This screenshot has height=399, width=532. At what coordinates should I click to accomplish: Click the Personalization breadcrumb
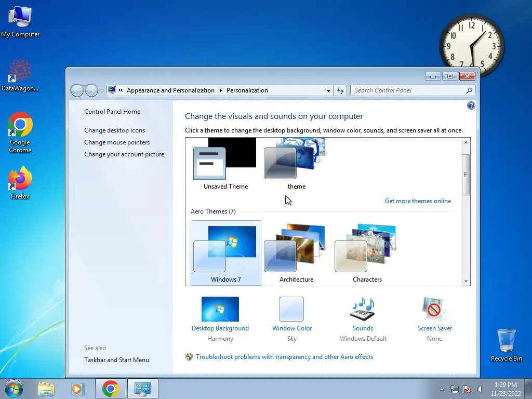247,90
